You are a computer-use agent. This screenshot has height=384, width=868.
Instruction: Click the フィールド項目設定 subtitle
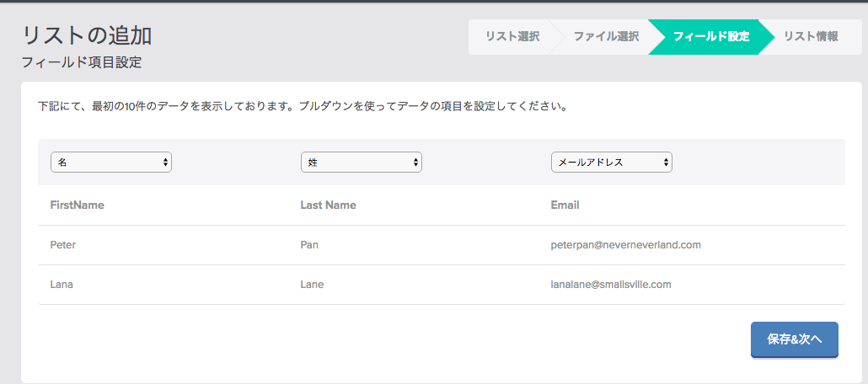click(82, 62)
